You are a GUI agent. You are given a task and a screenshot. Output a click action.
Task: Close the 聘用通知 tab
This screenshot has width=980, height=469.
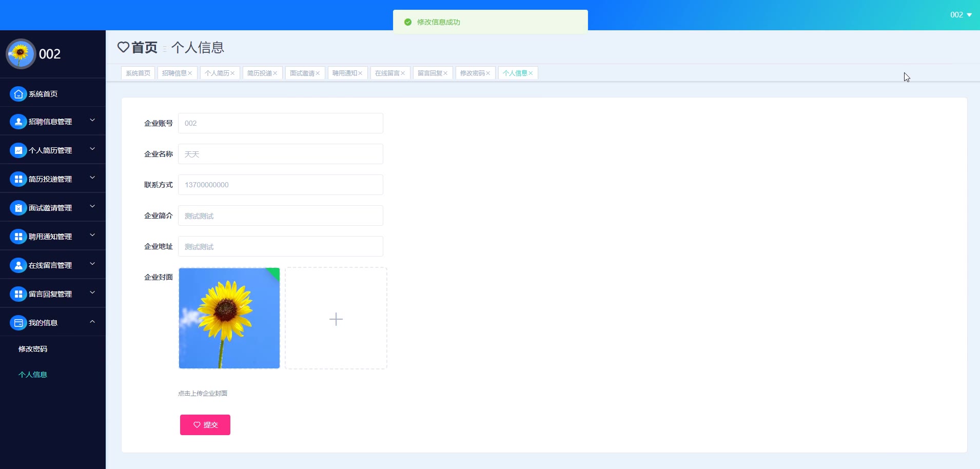[x=360, y=73]
